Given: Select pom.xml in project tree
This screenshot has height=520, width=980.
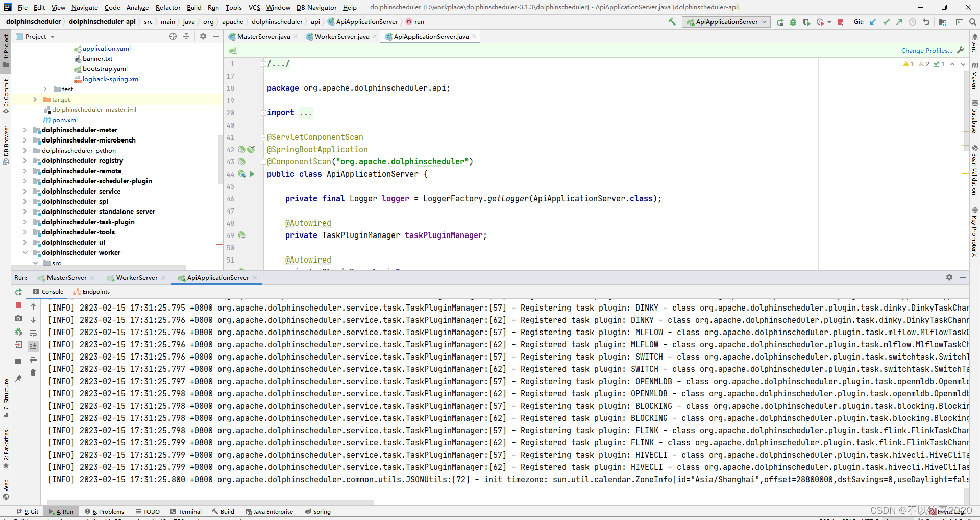Looking at the screenshot, I should [x=65, y=120].
